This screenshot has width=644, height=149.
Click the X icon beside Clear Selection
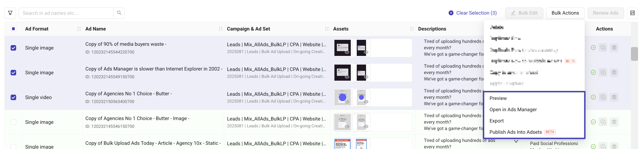[x=451, y=13]
